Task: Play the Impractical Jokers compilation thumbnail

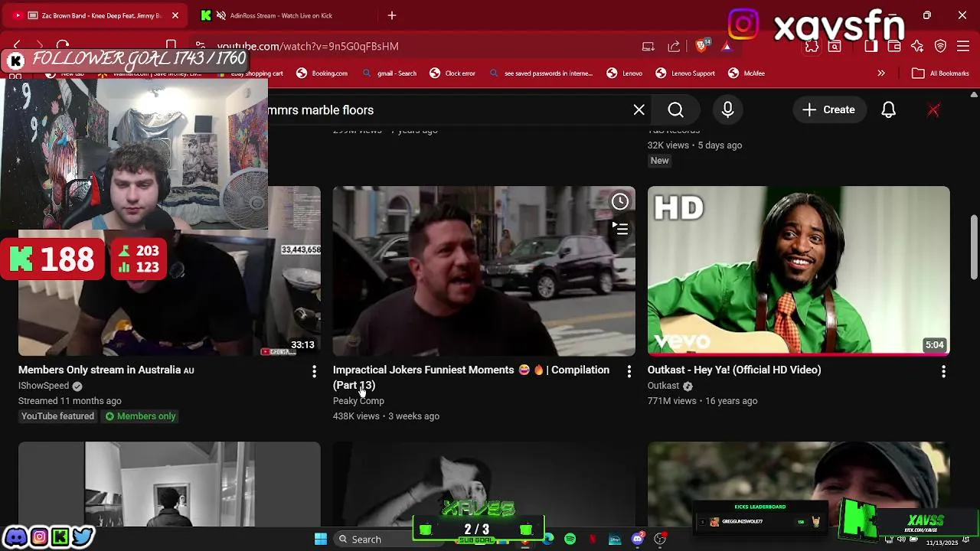Action: click(x=484, y=271)
